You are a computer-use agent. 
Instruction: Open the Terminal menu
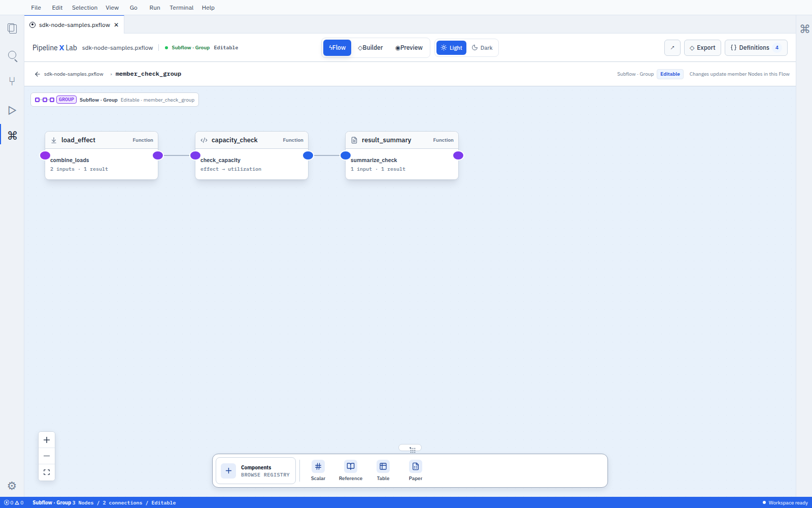(x=182, y=8)
